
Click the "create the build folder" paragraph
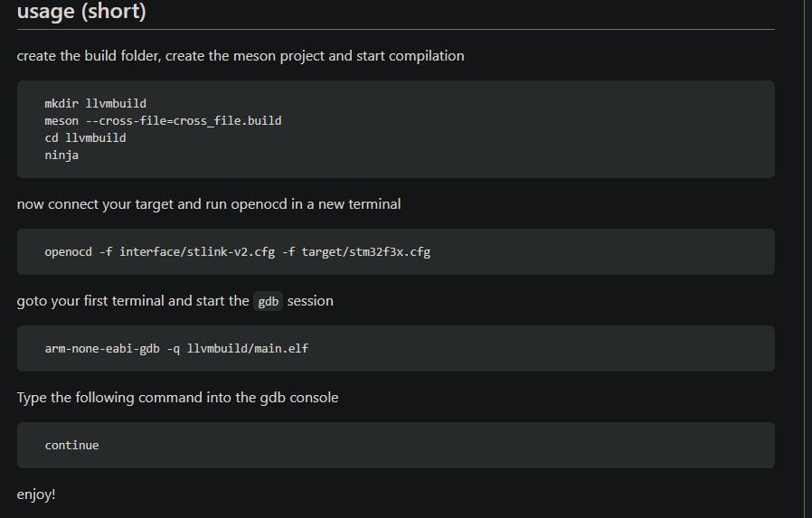click(x=241, y=56)
